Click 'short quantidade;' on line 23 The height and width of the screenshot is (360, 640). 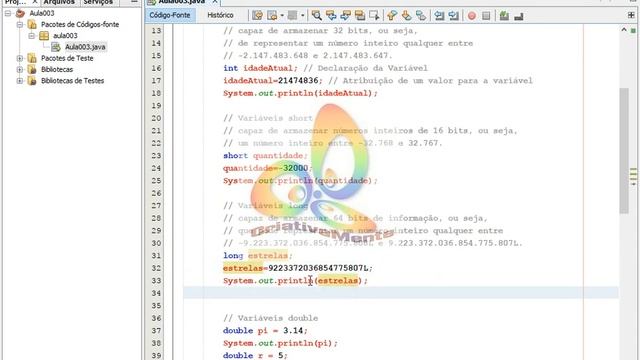pyautogui.click(x=265, y=156)
